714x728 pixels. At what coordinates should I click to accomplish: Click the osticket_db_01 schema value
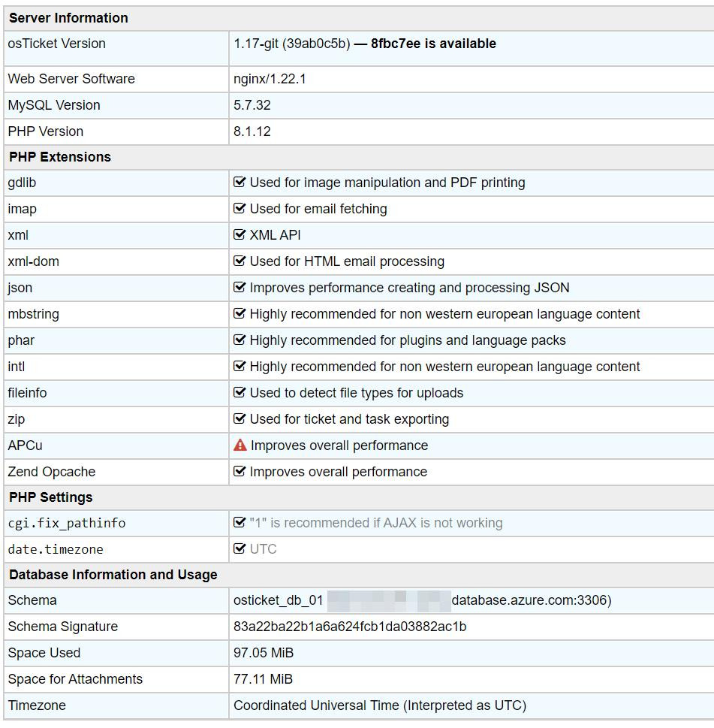click(x=279, y=600)
